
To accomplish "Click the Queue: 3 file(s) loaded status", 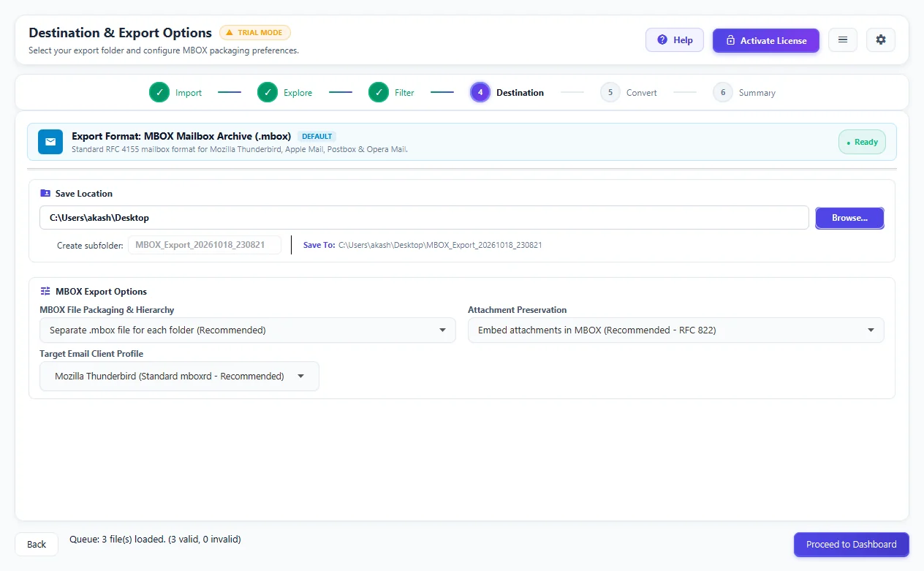I will (156, 540).
